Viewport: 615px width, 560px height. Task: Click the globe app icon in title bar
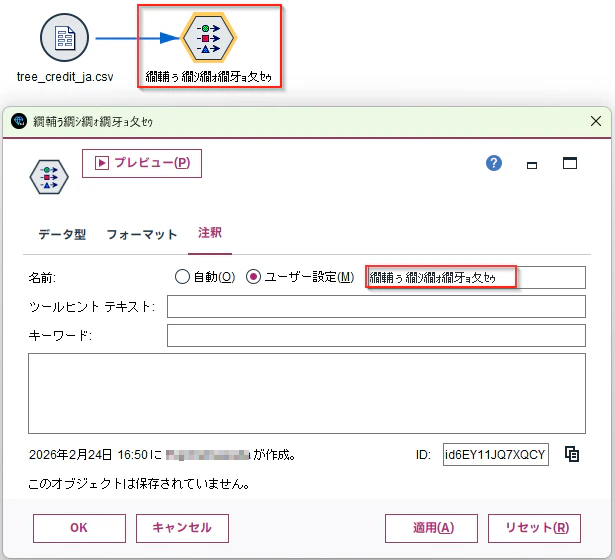click(19, 121)
